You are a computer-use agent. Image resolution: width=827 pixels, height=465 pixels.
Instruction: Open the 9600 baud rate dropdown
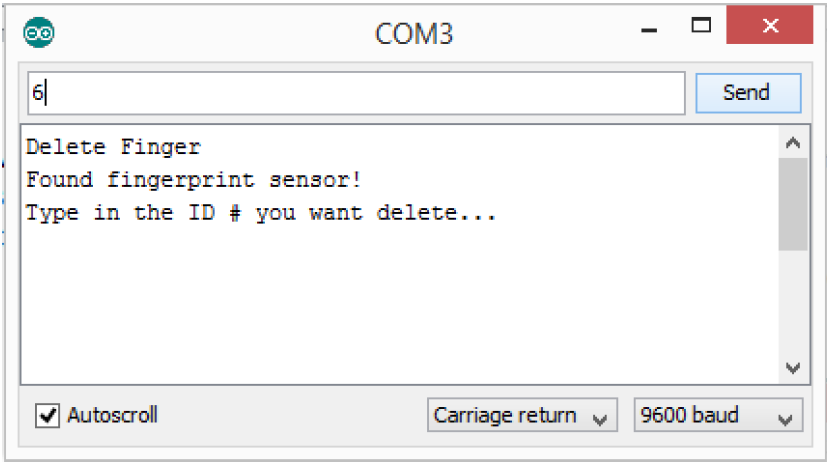(718, 415)
